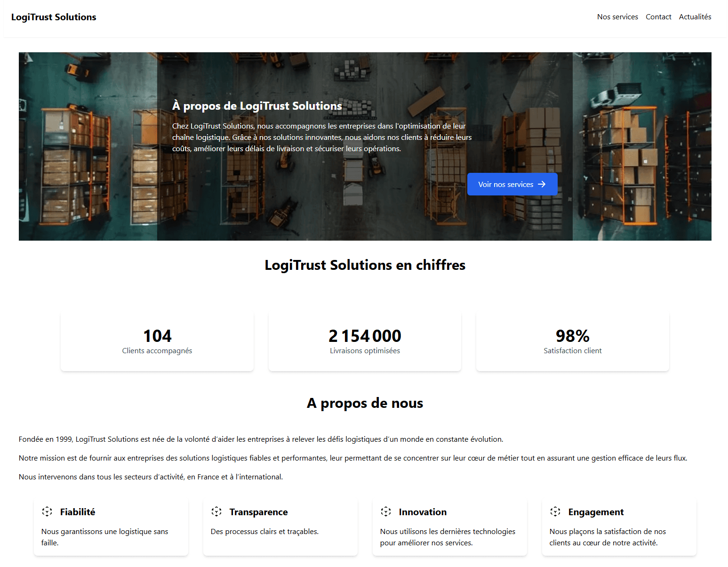Select the Actualités navigation item
This screenshot has height=567, width=728.
(x=695, y=17)
